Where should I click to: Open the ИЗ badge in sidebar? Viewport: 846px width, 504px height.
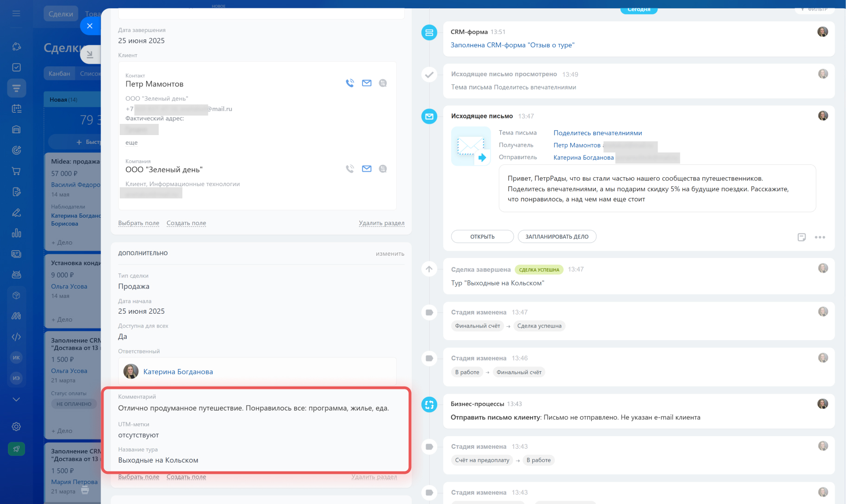click(x=16, y=378)
